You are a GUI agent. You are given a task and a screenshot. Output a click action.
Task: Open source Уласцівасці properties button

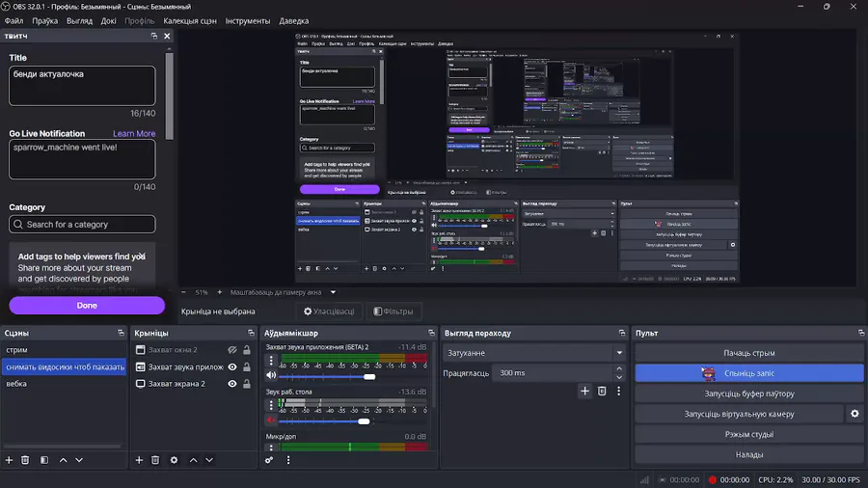(329, 312)
